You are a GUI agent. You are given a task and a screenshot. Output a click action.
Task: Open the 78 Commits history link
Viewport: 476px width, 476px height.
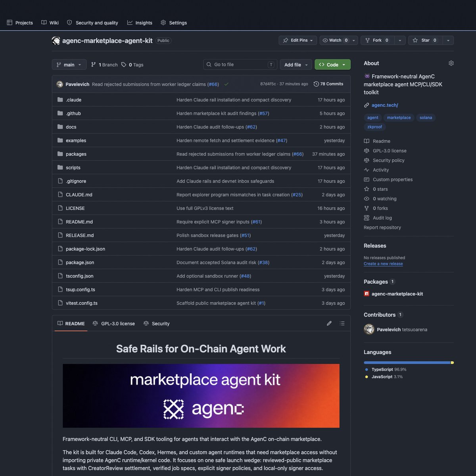click(x=328, y=84)
